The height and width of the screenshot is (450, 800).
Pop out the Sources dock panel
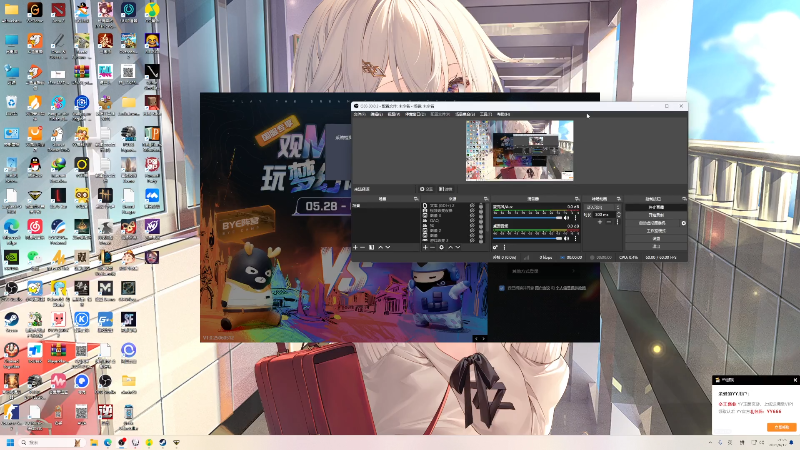pos(486,198)
